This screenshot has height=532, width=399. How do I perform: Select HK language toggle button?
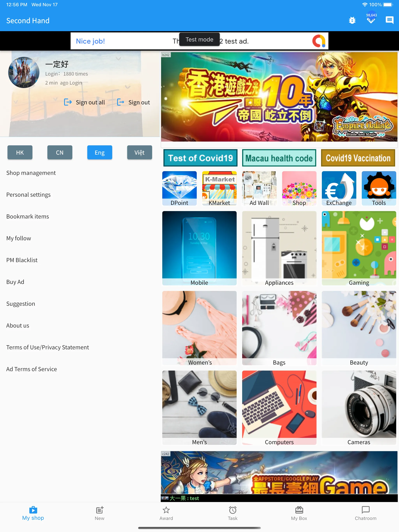coord(19,152)
